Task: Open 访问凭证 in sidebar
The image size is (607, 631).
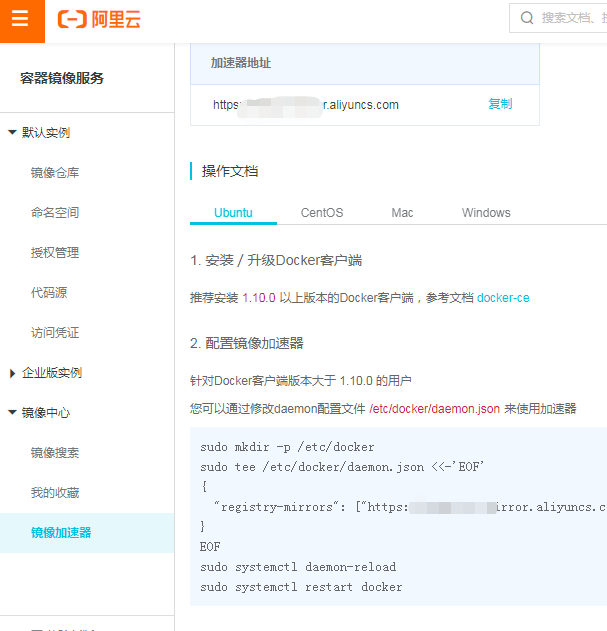Action: point(55,333)
